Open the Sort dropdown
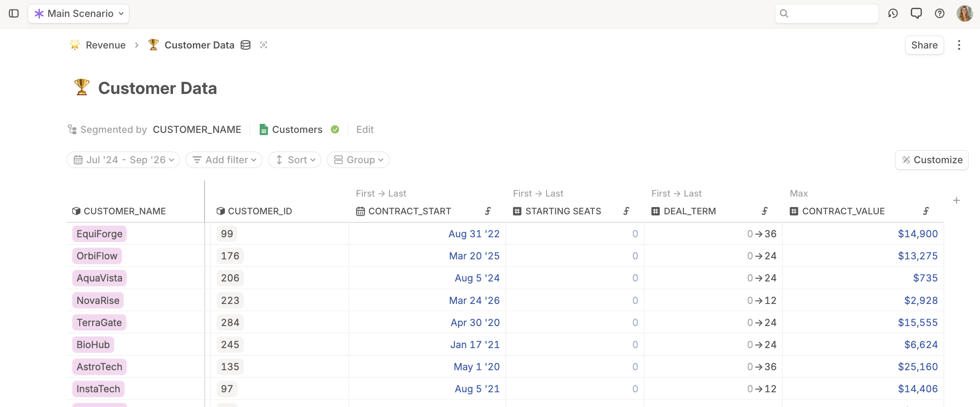 295,160
